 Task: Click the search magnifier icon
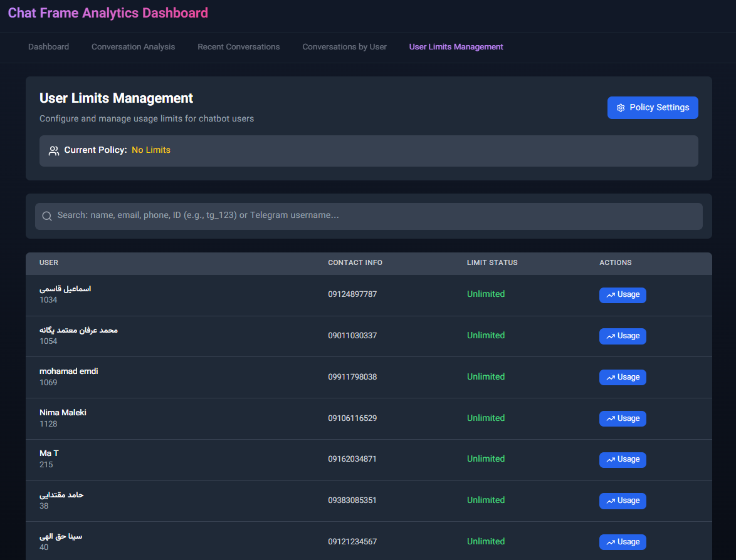46,216
